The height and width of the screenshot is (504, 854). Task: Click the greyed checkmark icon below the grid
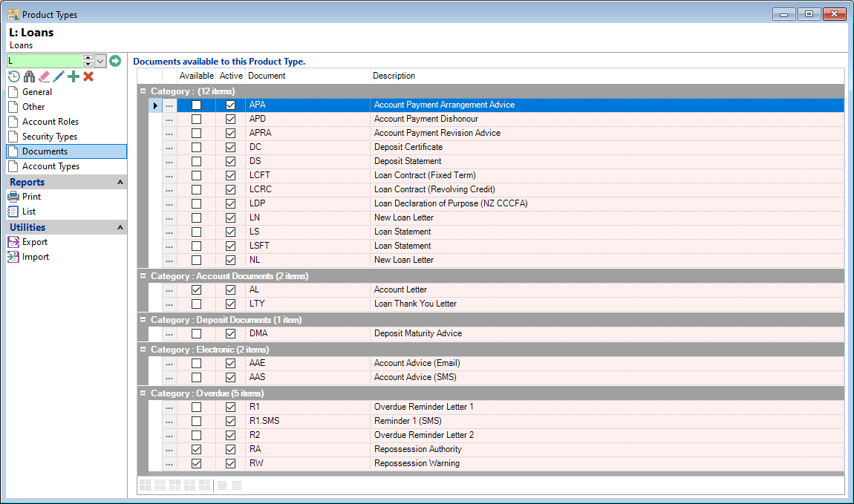[x=222, y=485]
